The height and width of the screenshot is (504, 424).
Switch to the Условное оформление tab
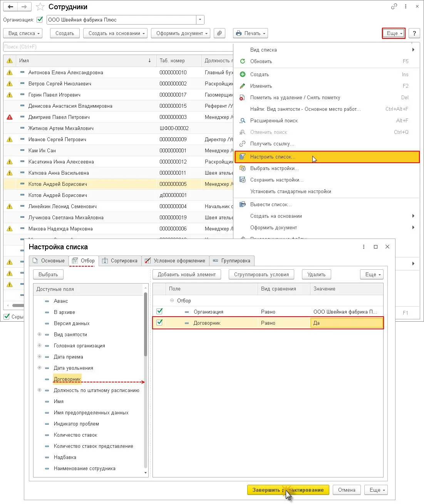[x=175, y=260]
